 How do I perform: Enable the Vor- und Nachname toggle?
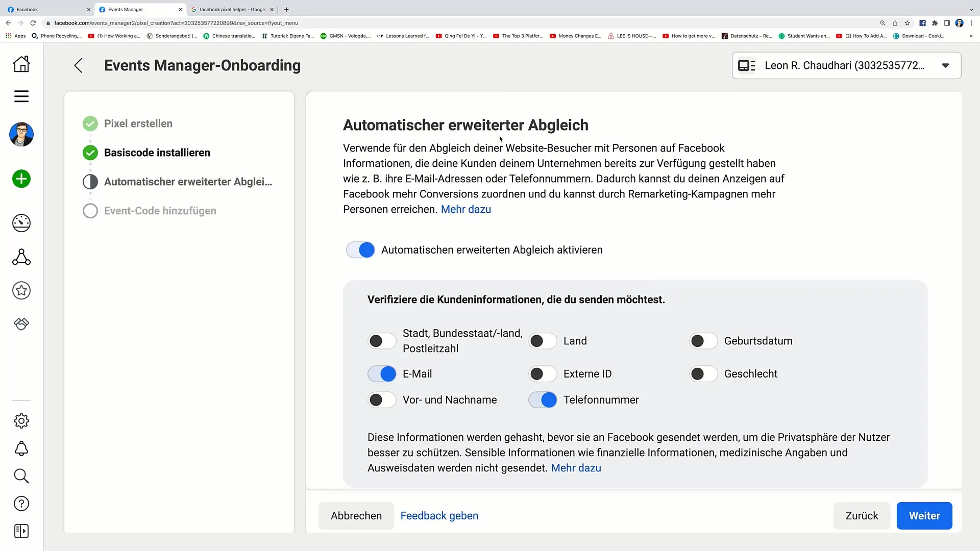click(382, 400)
